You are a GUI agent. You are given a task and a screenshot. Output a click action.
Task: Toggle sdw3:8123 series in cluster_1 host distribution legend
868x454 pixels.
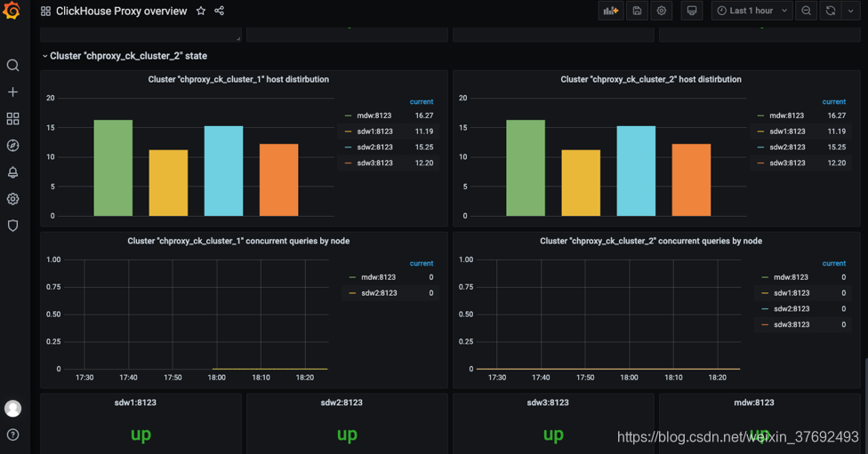click(x=374, y=163)
